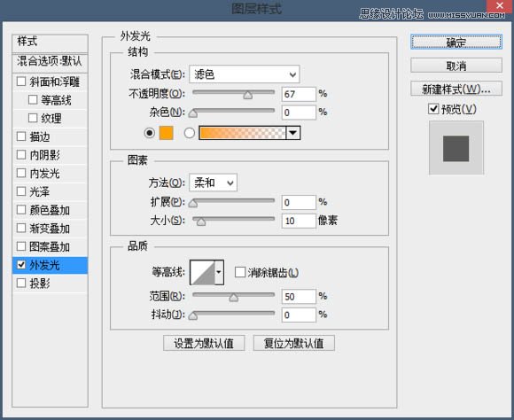
Task: Enable the 描边 checkbox
Action: pos(21,136)
